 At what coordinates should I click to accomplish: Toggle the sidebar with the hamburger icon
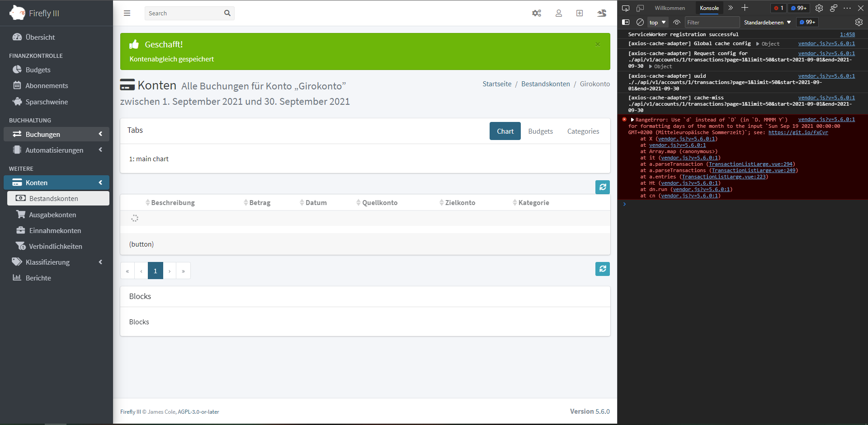(x=127, y=13)
